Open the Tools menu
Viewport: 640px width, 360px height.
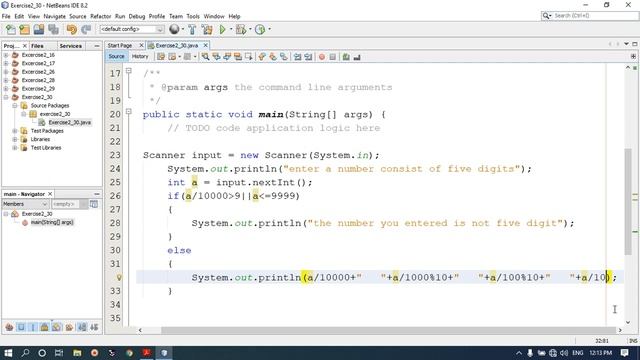193,16
